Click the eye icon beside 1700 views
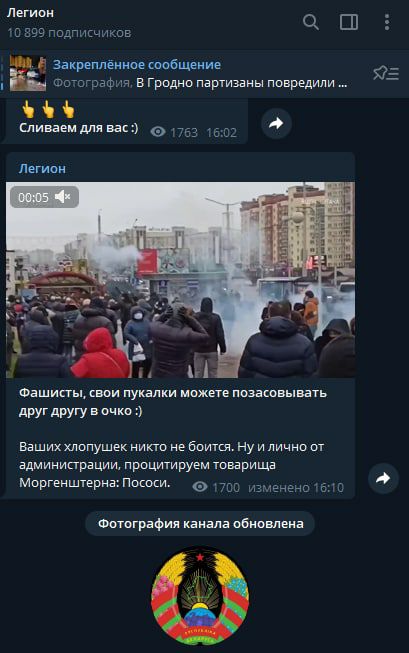The image size is (409, 653). coord(200,486)
